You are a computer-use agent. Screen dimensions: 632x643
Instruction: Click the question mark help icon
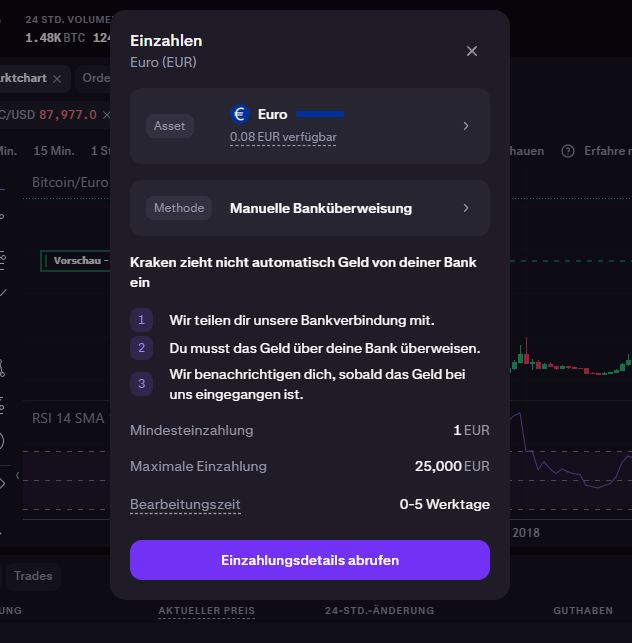(568, 151)
